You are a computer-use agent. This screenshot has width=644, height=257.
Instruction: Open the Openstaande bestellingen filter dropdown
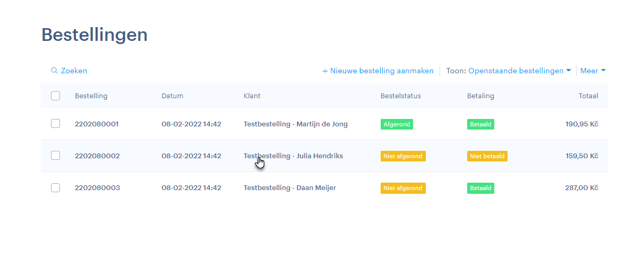coord(519,71)
